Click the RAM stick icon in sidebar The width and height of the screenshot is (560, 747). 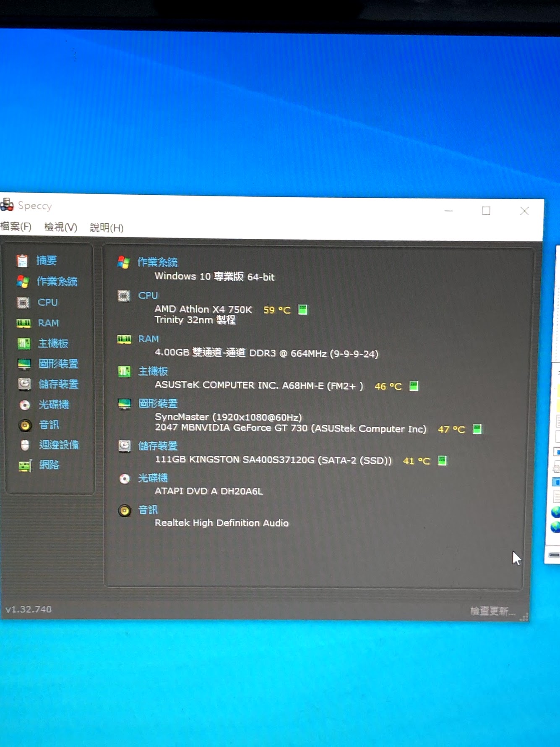point(23,323)
